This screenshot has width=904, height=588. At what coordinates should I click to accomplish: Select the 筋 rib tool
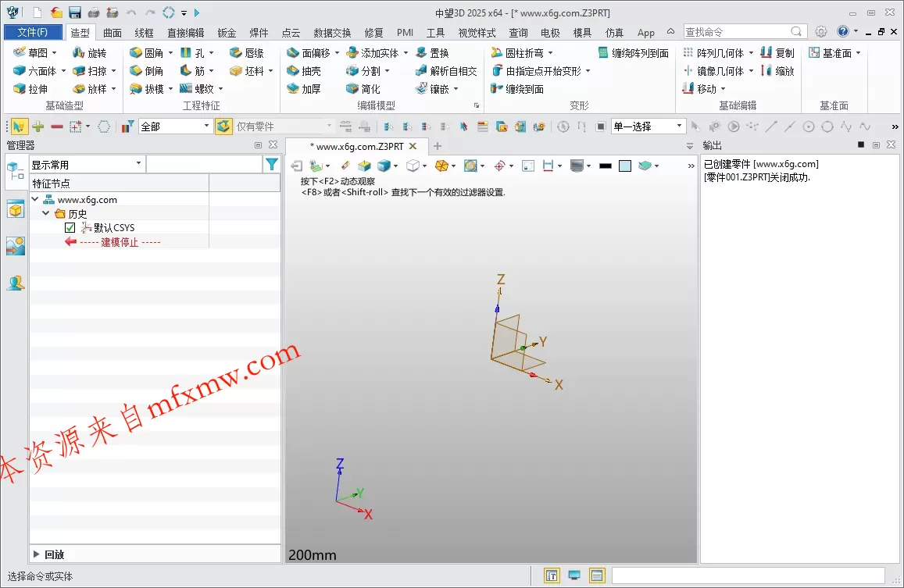(x=192, y=71)
